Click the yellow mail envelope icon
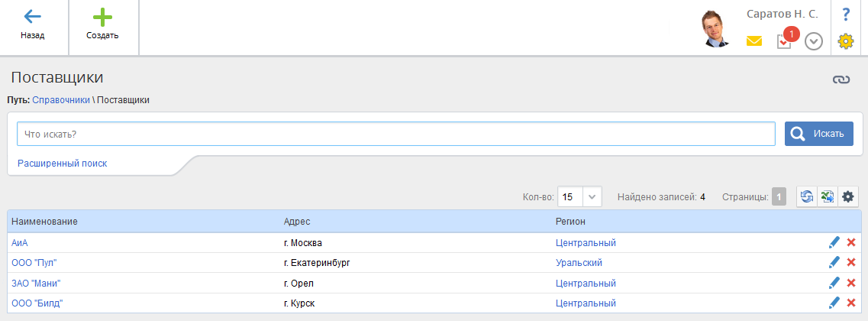Viewport: 868px width, 321px height. click(x=754, y=41)
